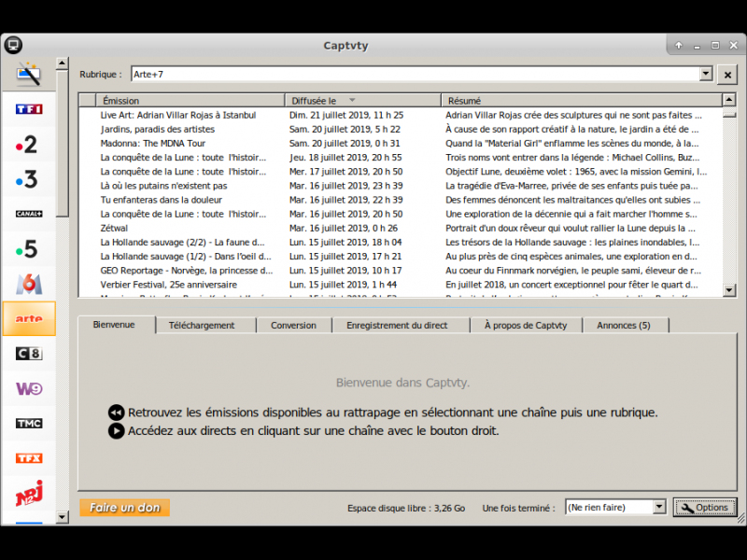Clear the rubrique with the X button

click(x=727, y=74)
